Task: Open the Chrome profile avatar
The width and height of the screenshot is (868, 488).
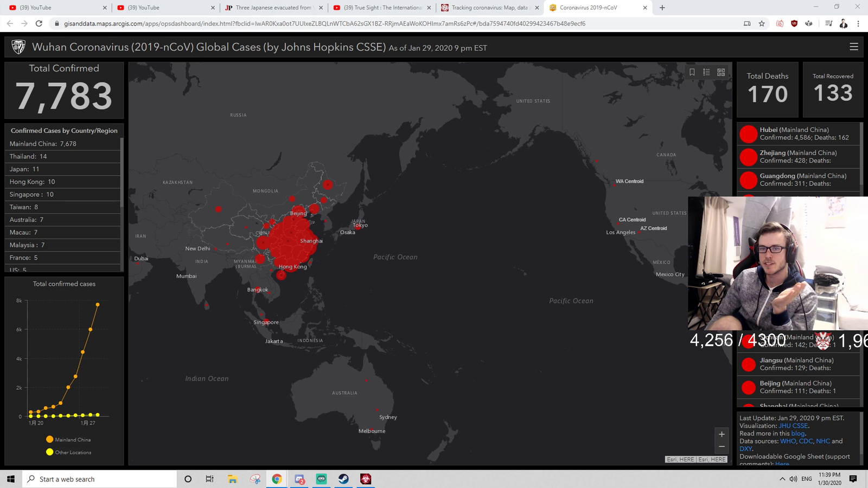Action: [844, 23]
